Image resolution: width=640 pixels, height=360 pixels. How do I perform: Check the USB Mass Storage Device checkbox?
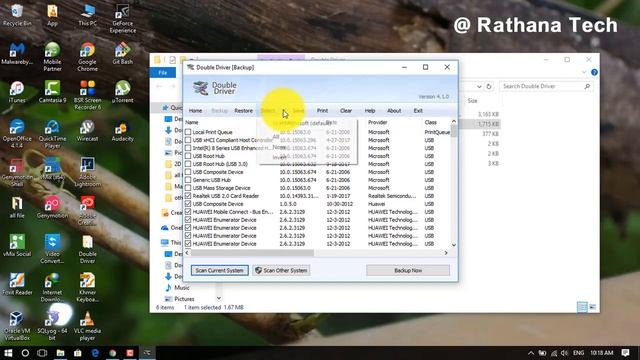188,188
